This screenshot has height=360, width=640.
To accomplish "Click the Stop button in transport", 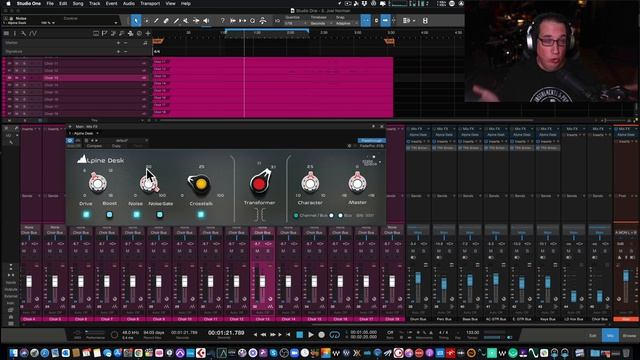I will click(x=300, y=335).
